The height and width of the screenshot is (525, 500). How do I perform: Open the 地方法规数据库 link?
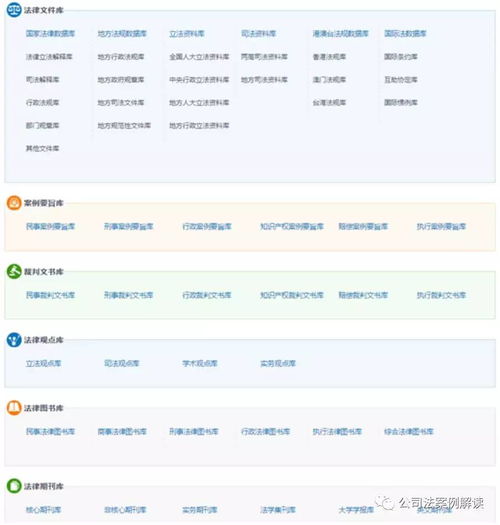(122, 33)
